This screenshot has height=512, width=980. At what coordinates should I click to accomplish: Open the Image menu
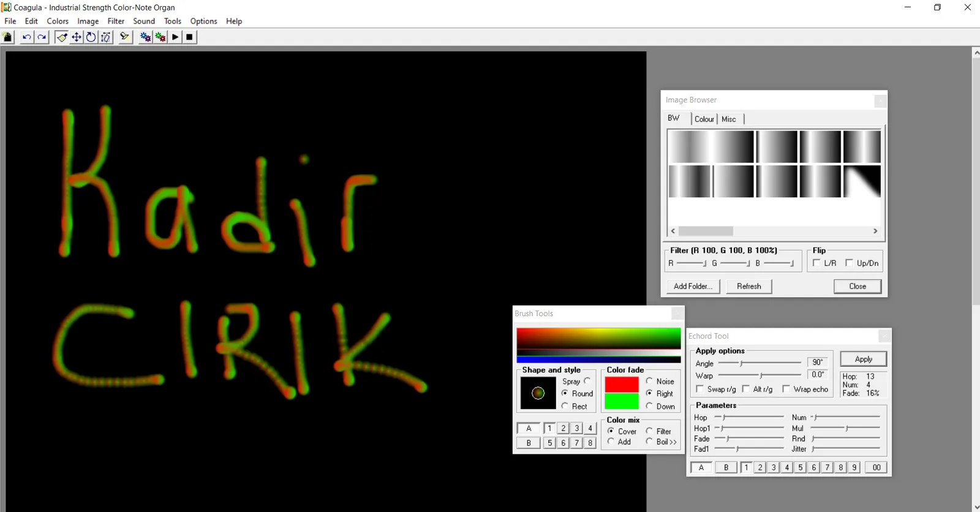click(88, 21)
